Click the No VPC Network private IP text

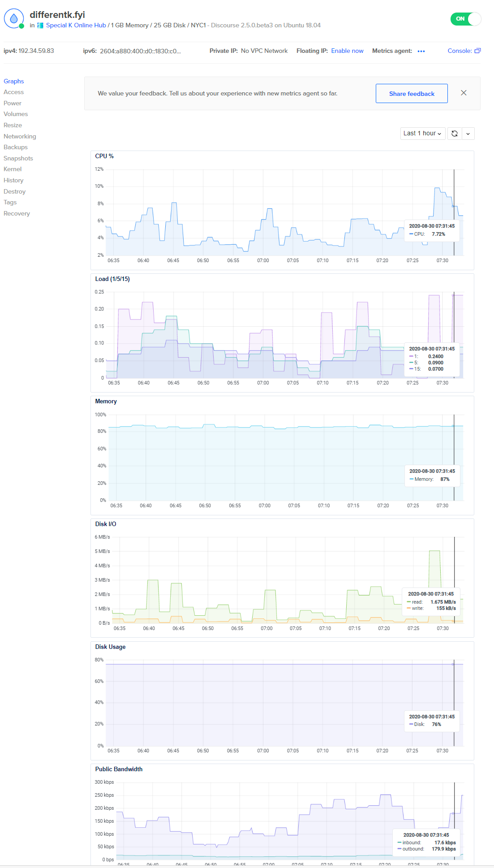(x=264, y=51)
